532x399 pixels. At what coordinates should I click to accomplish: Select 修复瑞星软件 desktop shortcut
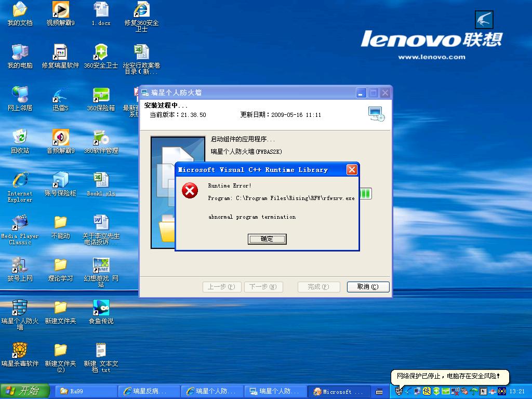[x=60, y=56]
